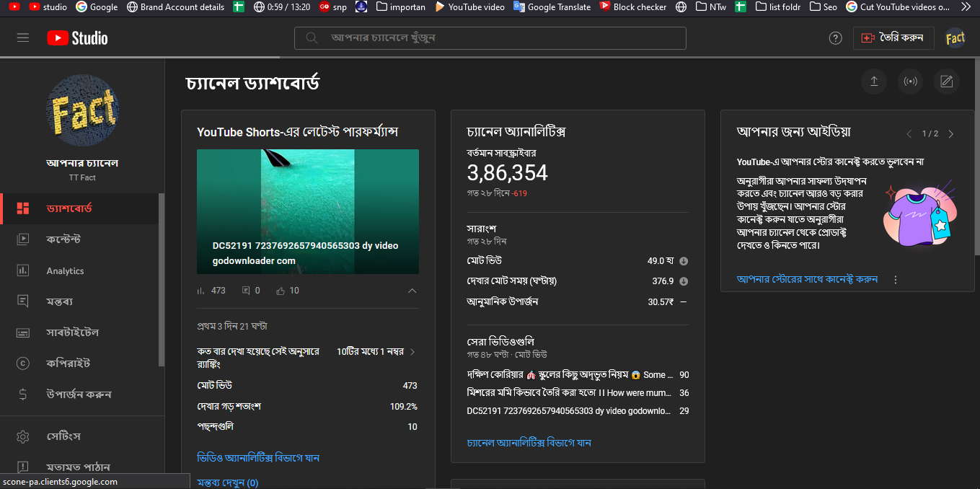Viewport: 980px width, 489px height.
Task: Open Analytics in the sidebar
Action: tap(65, 271)
